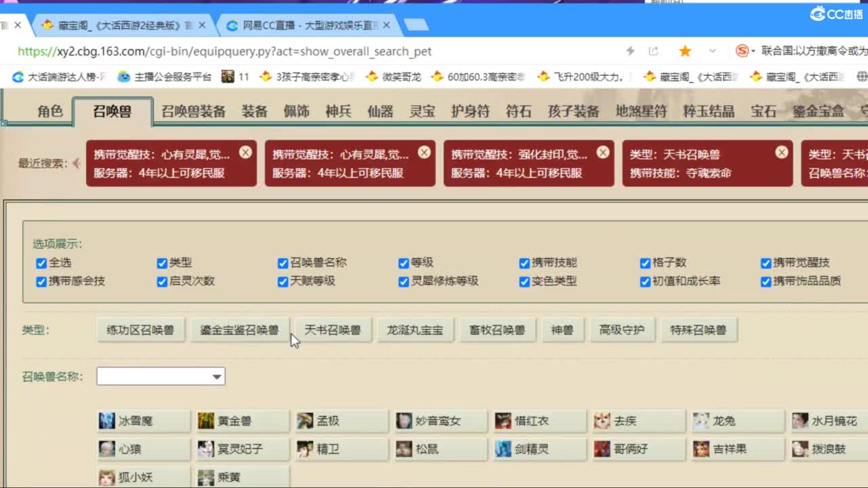
Task: Close the 网易CC直播 browser tab
Action: pos(387,25)
